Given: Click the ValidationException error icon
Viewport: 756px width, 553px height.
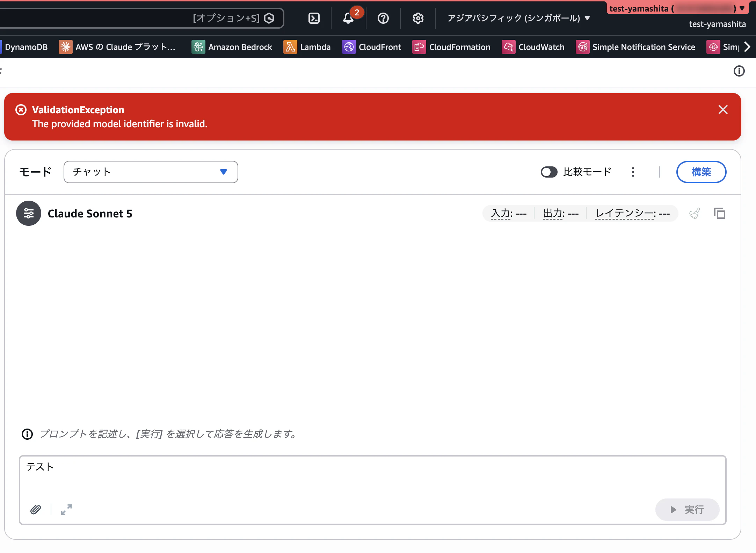Looking at the screenshot, I should click(x=21, y=110).
